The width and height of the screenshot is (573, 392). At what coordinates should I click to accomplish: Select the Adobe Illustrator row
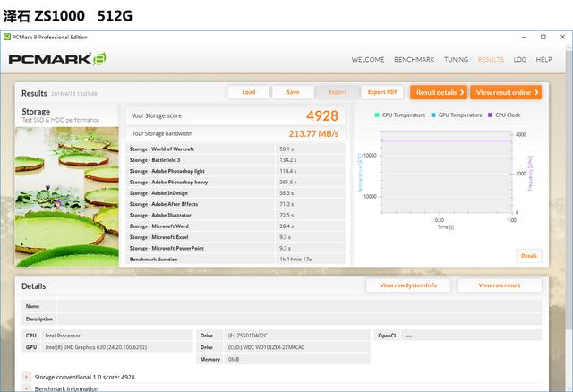235,215
